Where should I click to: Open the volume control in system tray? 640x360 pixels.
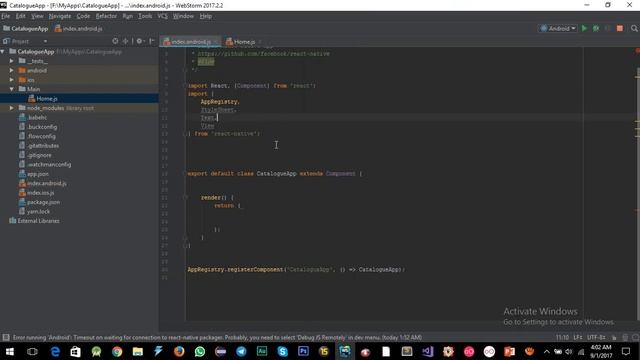point(569,351)
